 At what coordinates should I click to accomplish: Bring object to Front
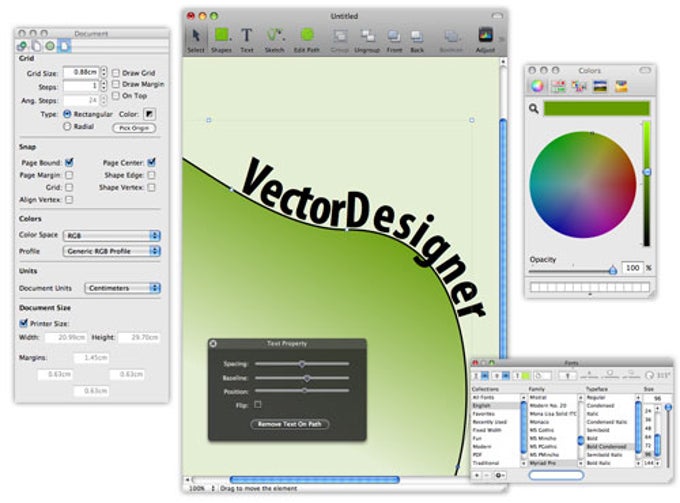(x=394, y=40)
